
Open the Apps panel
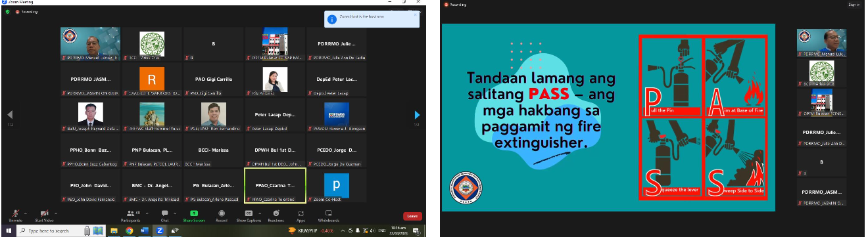pyautogui.click(x=301, y=215)
